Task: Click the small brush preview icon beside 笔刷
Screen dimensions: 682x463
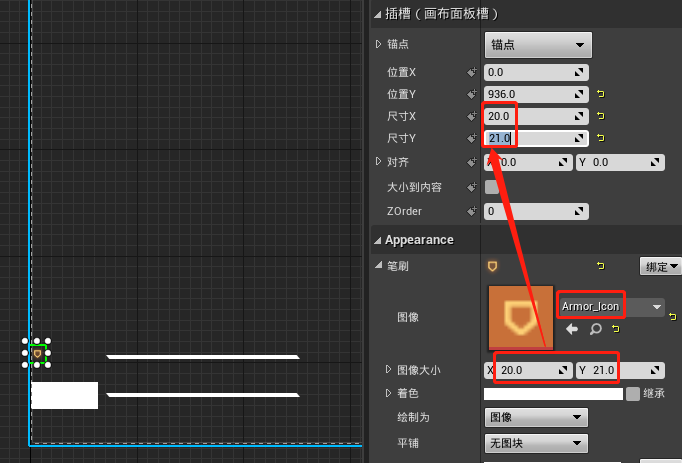Action: click(x=492, y=266)
